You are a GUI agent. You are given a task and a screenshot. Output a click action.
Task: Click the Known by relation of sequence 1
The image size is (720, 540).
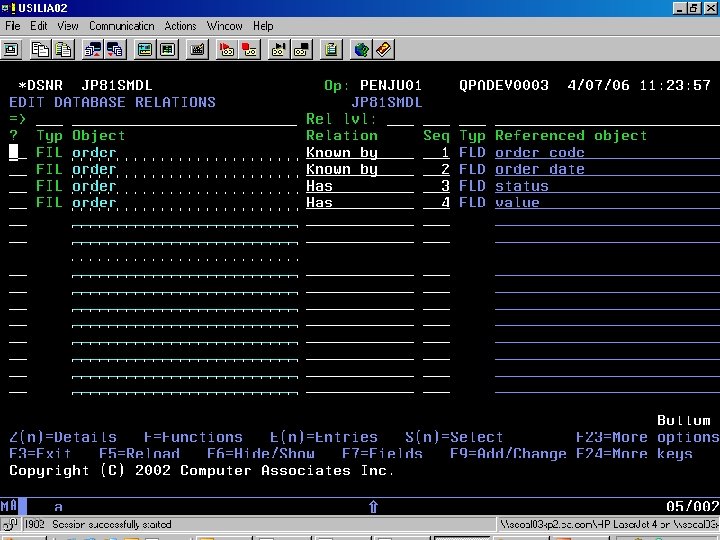point(360,152)
